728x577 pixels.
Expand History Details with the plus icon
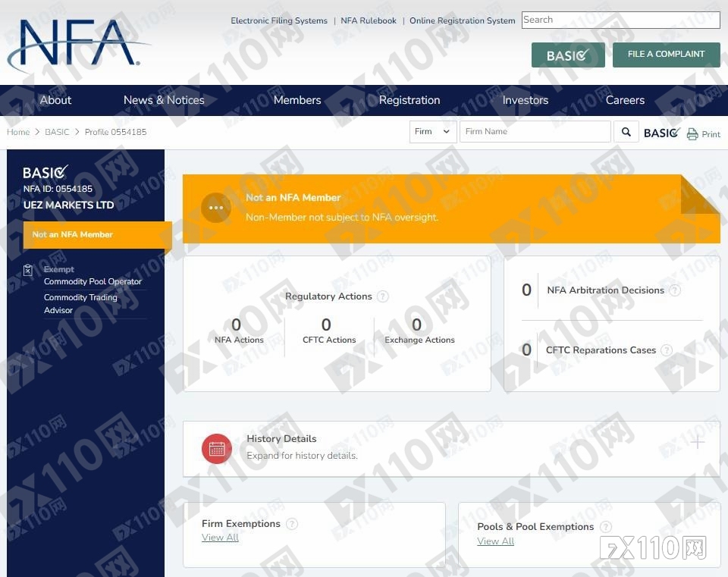pyautogui.click(x=697, y=442)
